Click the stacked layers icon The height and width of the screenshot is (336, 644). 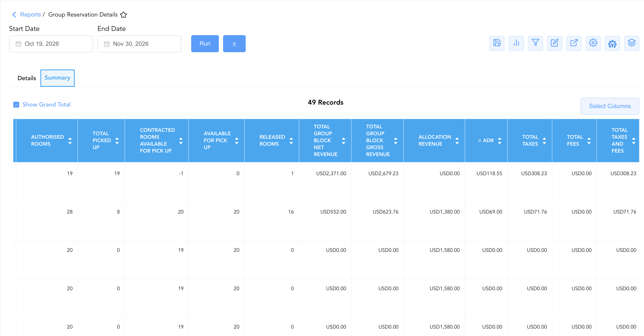[x=632, y=43]
